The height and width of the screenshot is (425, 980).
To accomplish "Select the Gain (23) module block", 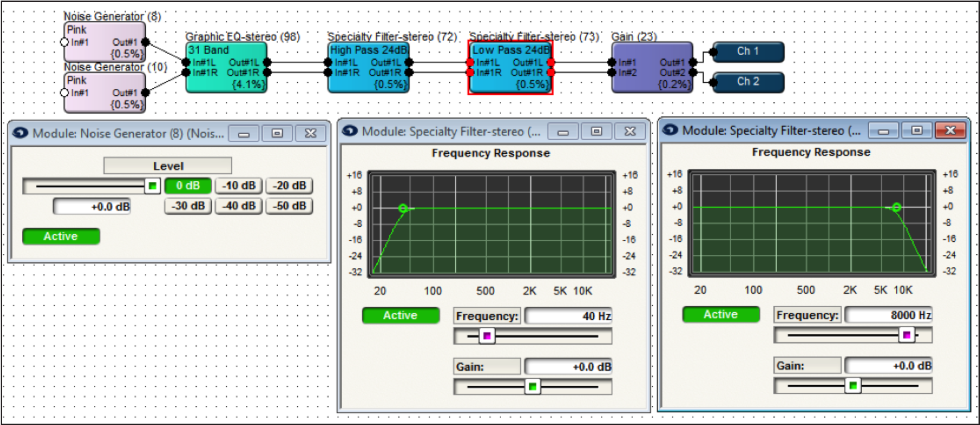I will click(x=652, y=67).
